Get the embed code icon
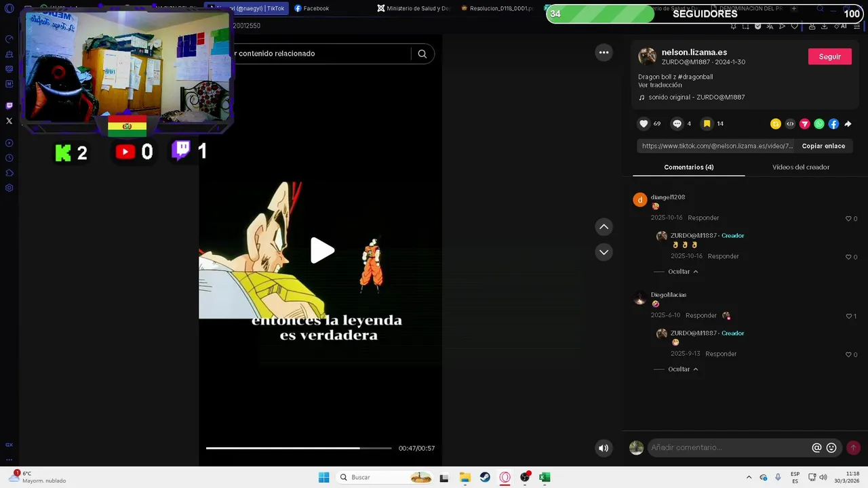The height and width of the screenshot is (488, 868). pos(790,124)
